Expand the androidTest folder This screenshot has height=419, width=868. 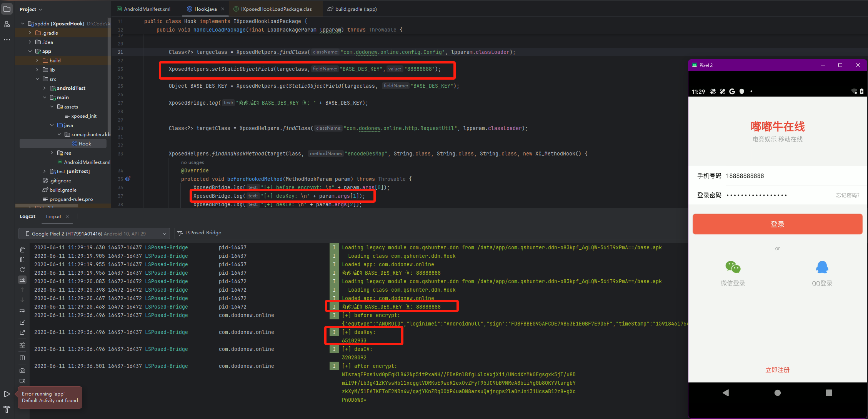coord(45,88)
